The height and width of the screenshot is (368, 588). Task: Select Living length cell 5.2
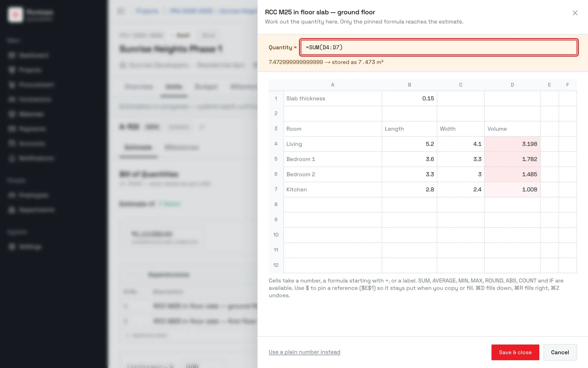[x=409, y=144]
